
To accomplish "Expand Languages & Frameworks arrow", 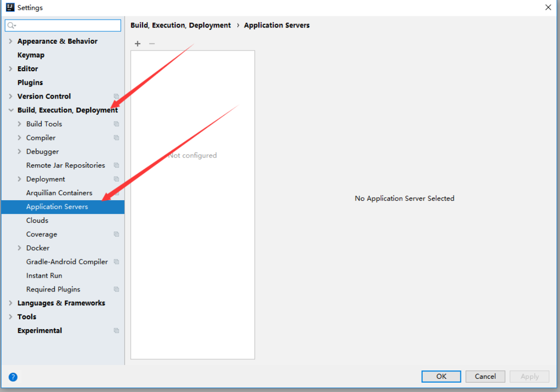I will click(x=10, y=303).
